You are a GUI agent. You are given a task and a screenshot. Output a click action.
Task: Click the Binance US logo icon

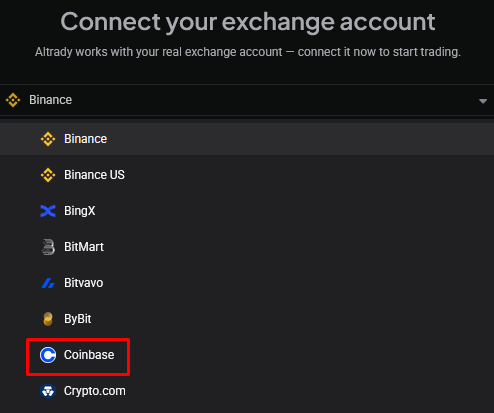tap(48, 175)
